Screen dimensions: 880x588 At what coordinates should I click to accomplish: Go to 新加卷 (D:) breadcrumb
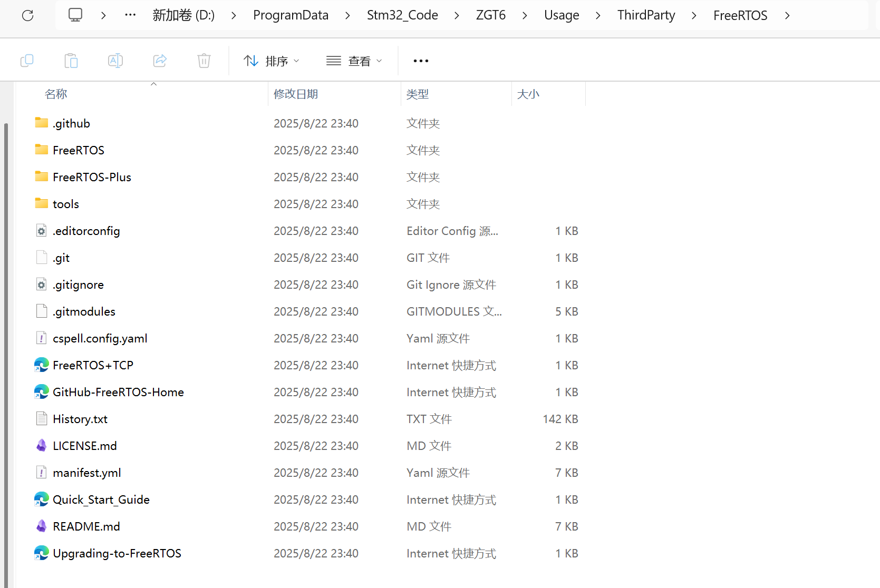183,15
